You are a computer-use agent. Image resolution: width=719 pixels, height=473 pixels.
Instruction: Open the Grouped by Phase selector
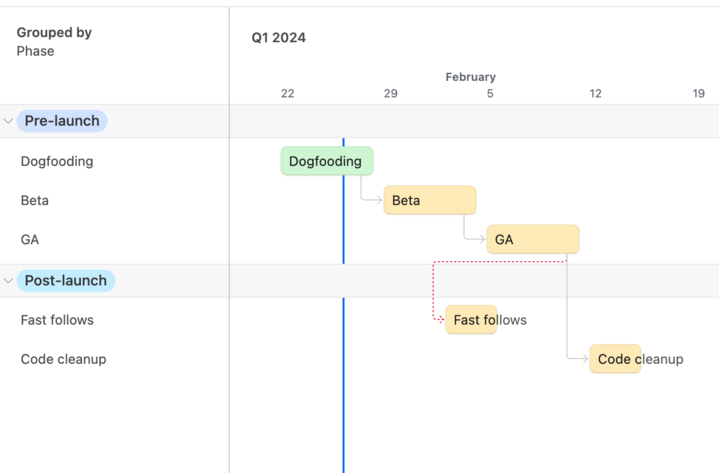point(54,42)
